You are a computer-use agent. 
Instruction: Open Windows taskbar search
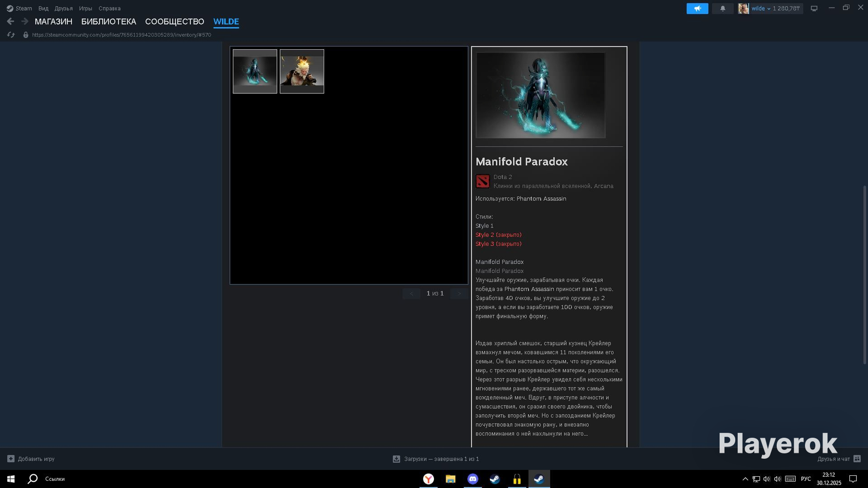[x=33, y=479]
